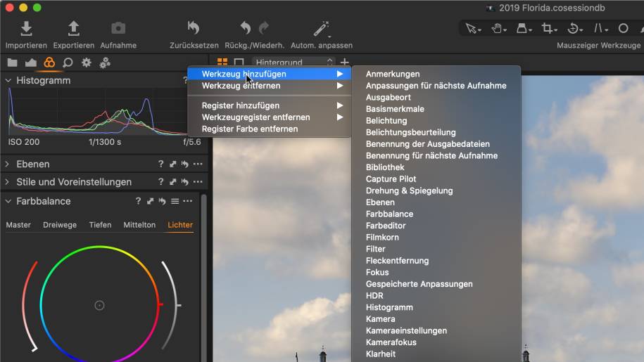644x362 pixels.
Task: Switch to Mittelton tab
Action: [x=139, y=225]
